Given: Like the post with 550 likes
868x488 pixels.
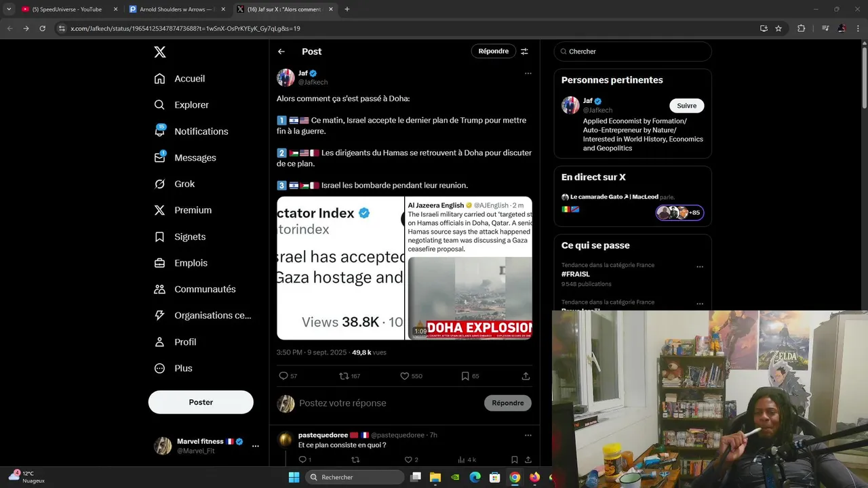Looking at the screenshot, I should [411, 376].
